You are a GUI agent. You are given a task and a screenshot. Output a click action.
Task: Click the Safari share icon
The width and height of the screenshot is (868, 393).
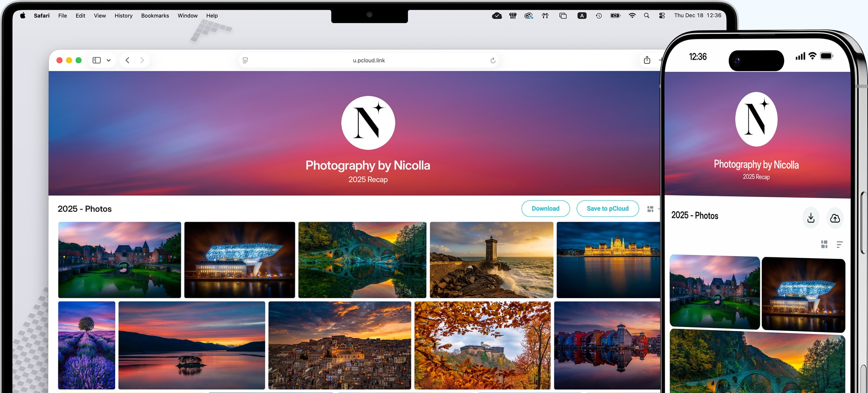tap(647, 60)
